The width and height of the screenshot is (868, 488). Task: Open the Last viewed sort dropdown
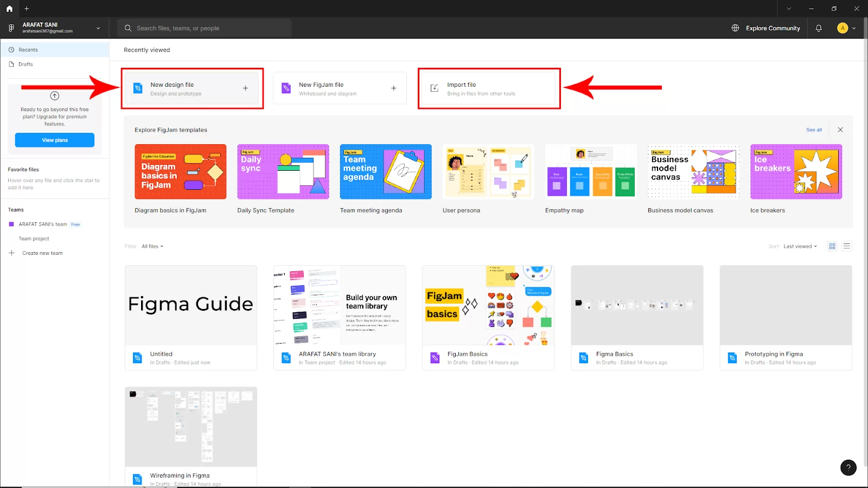tap(800, 246)
